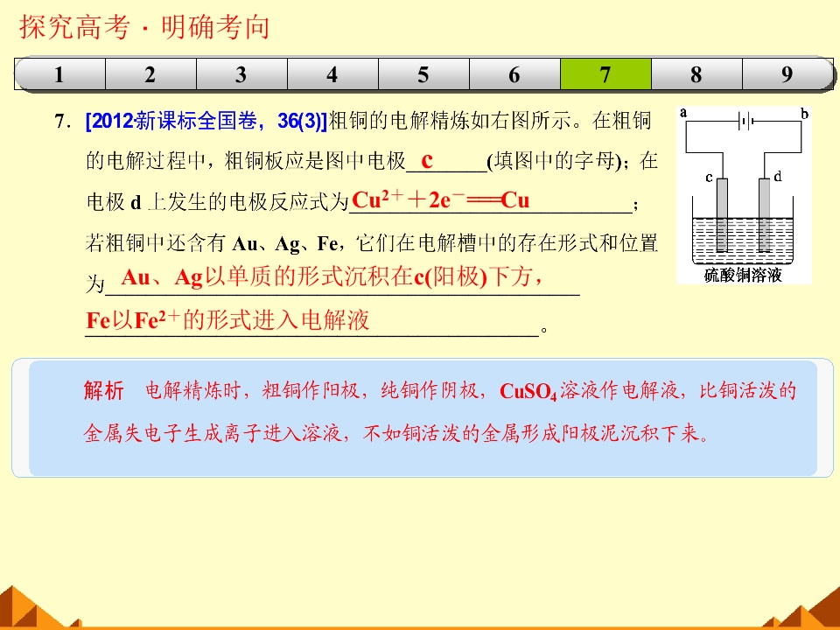Click the battery symbol in the circuit

745,122
